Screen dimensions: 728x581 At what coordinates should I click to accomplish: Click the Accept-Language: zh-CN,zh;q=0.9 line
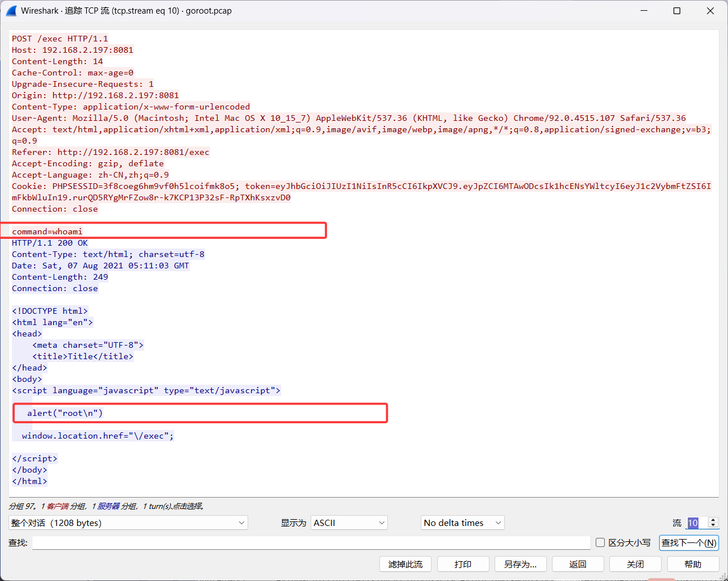pyautogui.click(x=90, y=175)
